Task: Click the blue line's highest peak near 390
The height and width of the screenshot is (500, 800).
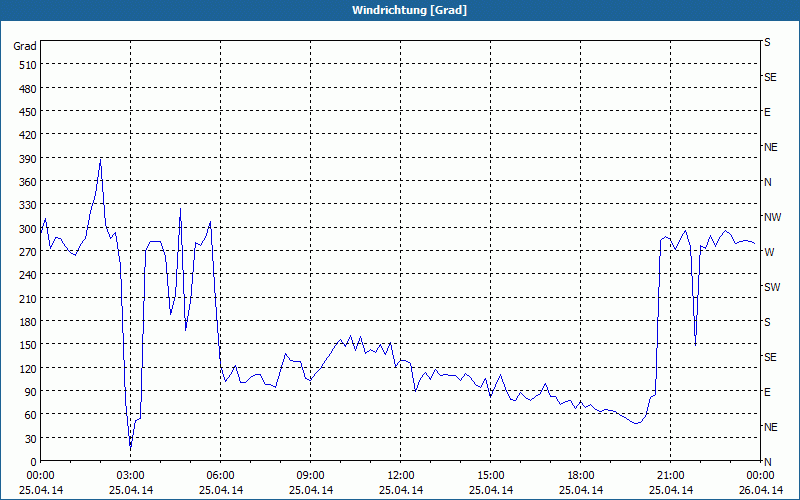Action: pyautogui.click(x=101, y=160)
